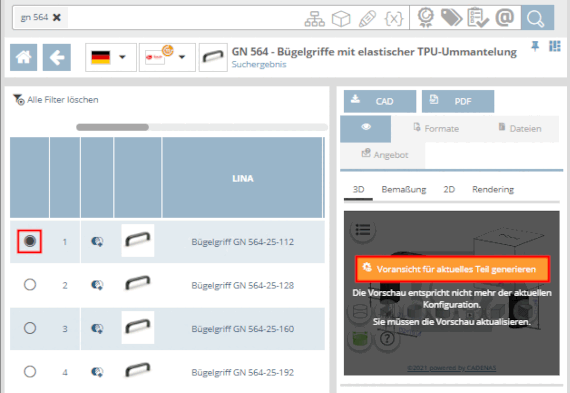Pin the panel with the pushpin icon
The width and height of the screenshot is (570, 393).
click(x=535, y=46)
